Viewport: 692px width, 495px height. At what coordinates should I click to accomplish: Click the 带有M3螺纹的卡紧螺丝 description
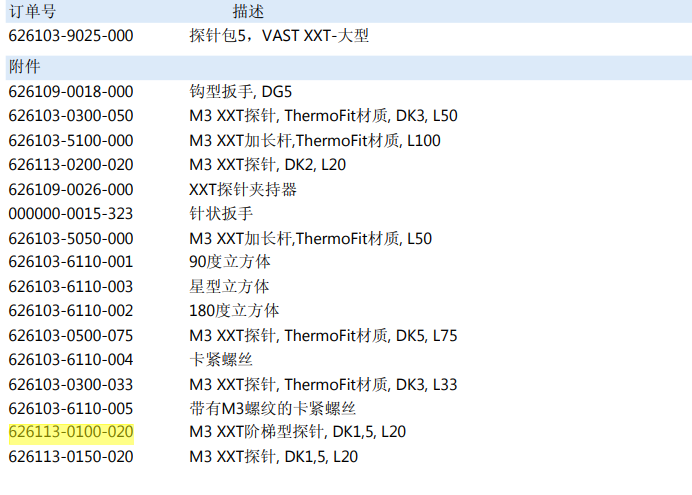(273, 408)
